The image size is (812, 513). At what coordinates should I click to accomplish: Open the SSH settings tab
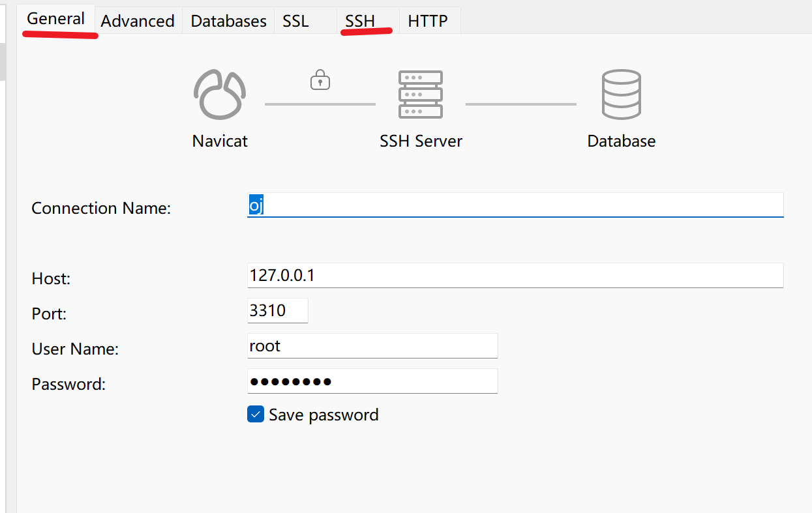(360, 21)
